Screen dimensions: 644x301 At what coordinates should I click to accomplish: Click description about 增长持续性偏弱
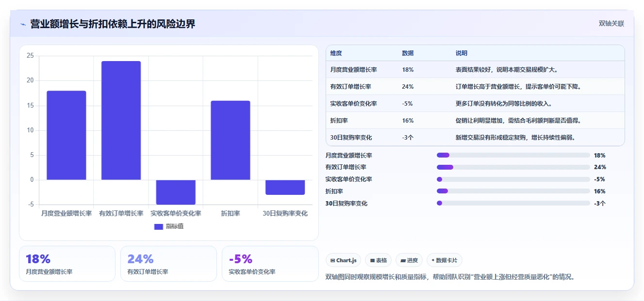coord(515,138)
